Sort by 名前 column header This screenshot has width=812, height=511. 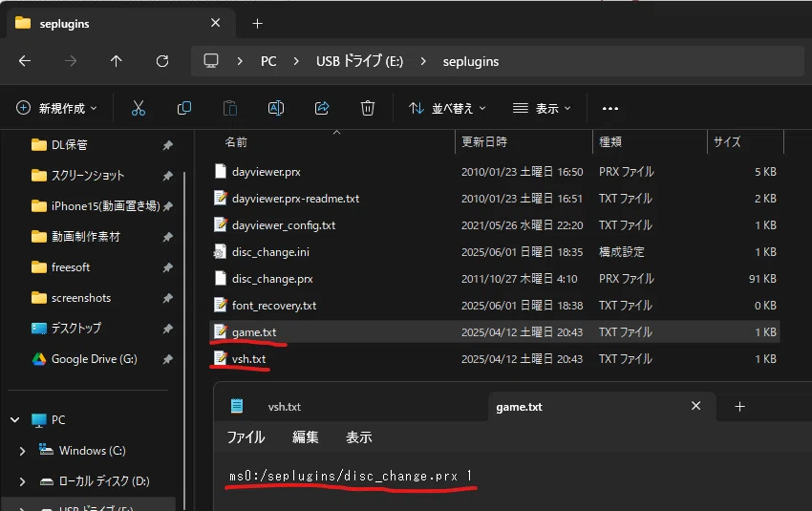pos(236,142)
